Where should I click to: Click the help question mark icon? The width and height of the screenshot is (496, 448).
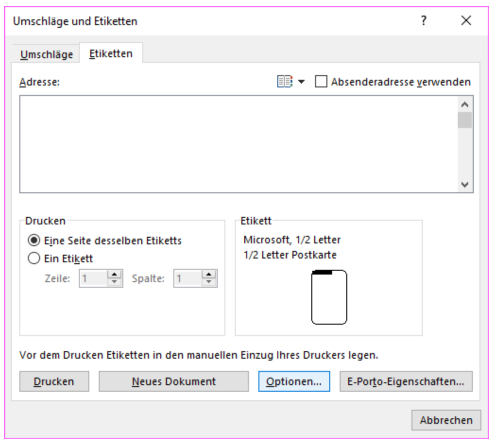point(424,21)
